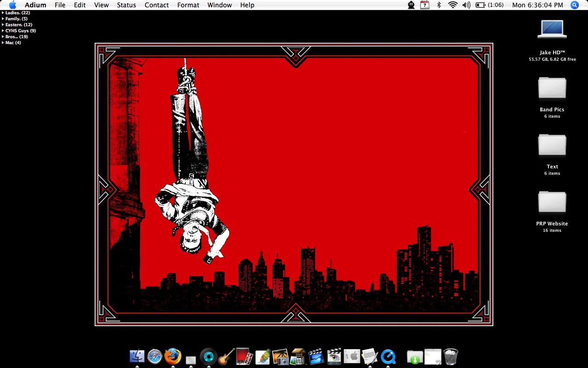588x368 pixels.
Task: Launch QuickTime Player from dock
Action: 388,356
